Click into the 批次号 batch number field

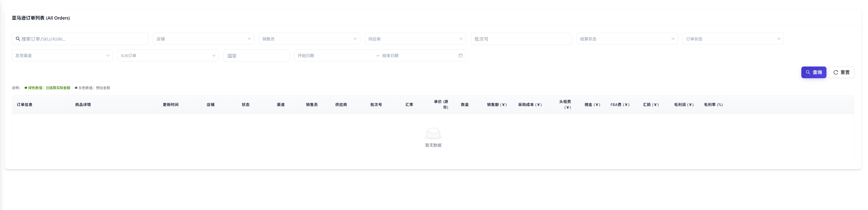tap(521, 39)
